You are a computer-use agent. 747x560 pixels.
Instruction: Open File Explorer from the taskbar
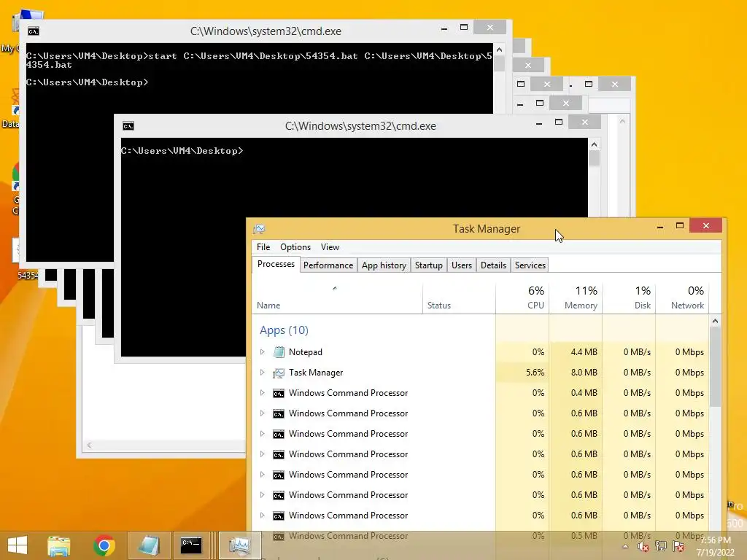59,545
